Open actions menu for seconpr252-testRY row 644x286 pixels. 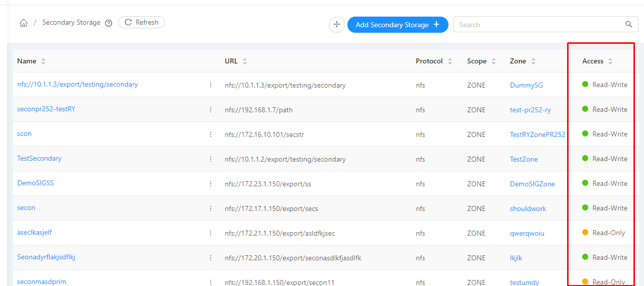[x=211, y=110]
